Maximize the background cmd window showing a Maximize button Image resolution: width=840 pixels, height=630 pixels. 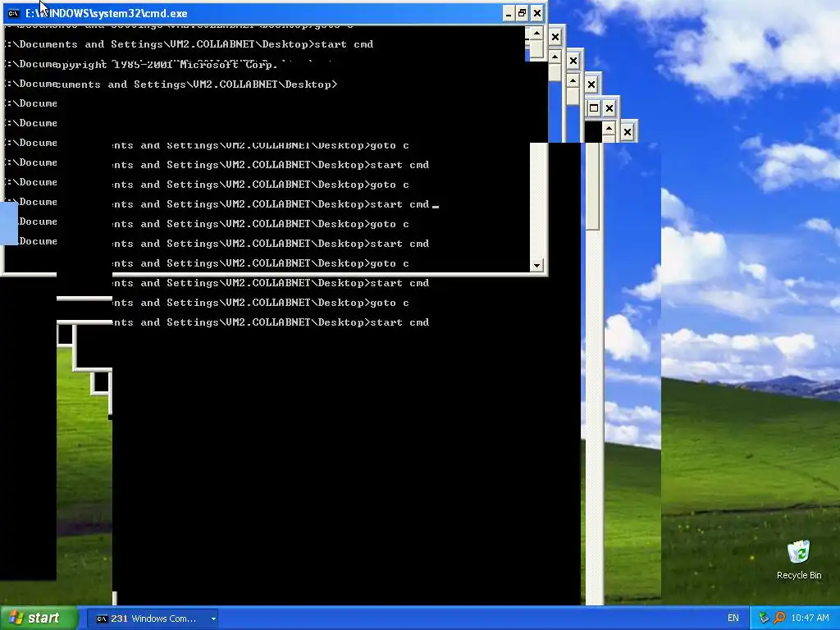coord(594,108)
